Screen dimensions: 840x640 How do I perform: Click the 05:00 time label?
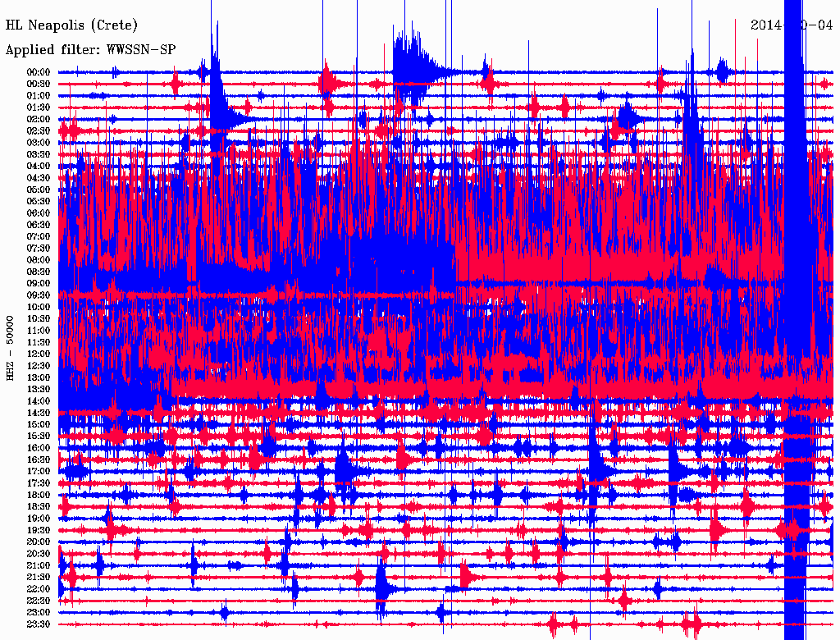pos(39,190)
